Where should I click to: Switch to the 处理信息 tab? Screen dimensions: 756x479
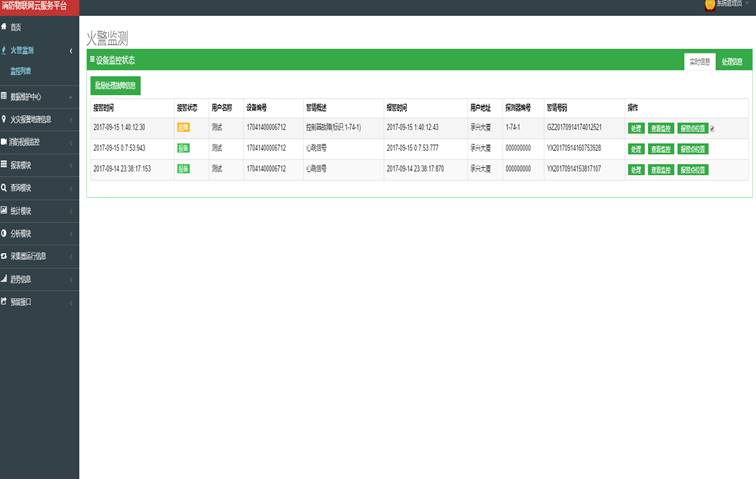point(732,61)
